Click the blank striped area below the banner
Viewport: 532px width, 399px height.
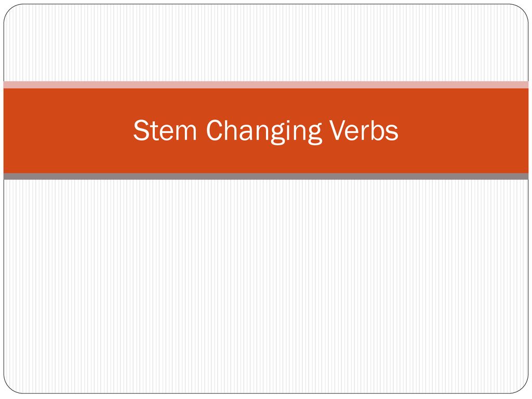point(266,286)
